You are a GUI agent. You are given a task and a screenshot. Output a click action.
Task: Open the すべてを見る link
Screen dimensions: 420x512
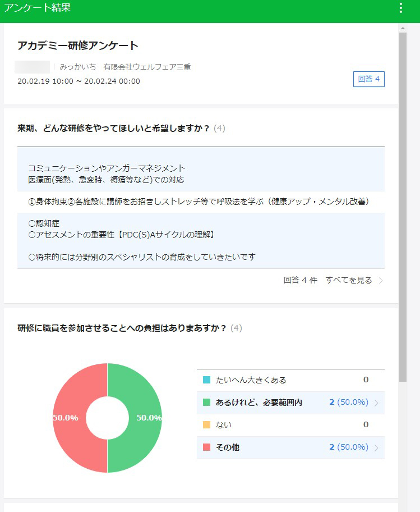(348, 280)
